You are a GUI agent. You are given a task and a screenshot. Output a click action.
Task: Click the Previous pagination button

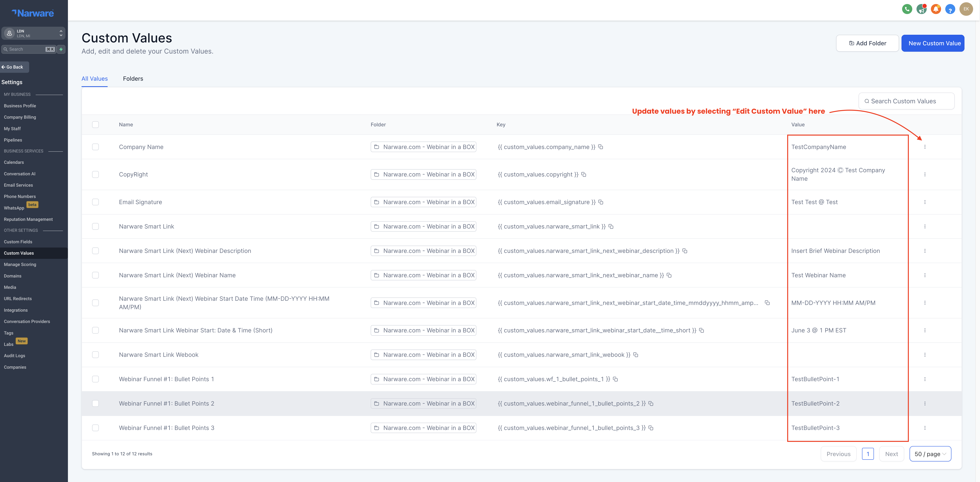click(838, 454)
